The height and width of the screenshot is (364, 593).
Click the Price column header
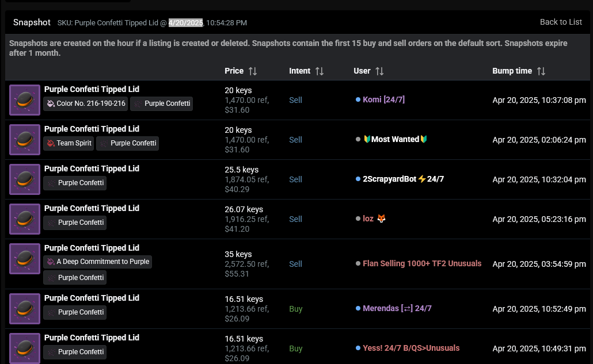pos(234,71)
